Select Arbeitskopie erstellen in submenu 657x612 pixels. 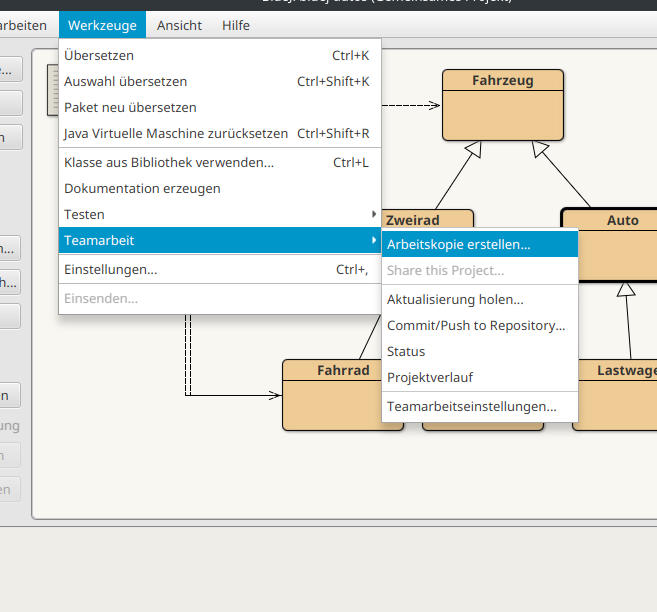(480, 244)
